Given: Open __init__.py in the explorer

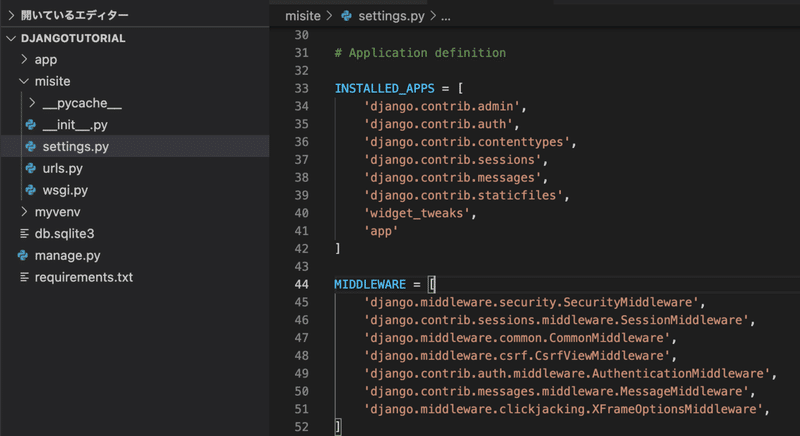Looking at the screenshot, I should [75, 125].
